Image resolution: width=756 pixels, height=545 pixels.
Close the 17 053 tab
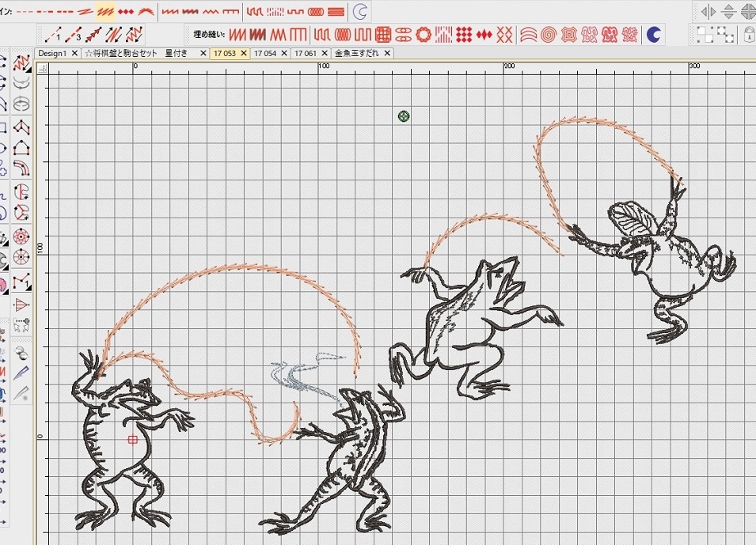tap(244, 54)
